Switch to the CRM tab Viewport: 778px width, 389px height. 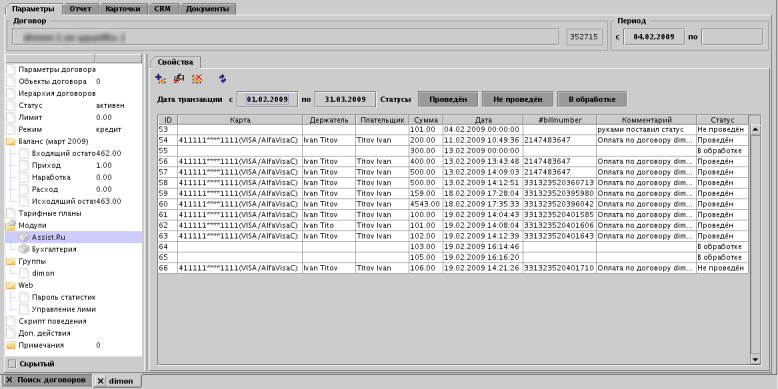pyautogui.click(x=163, y=9)
